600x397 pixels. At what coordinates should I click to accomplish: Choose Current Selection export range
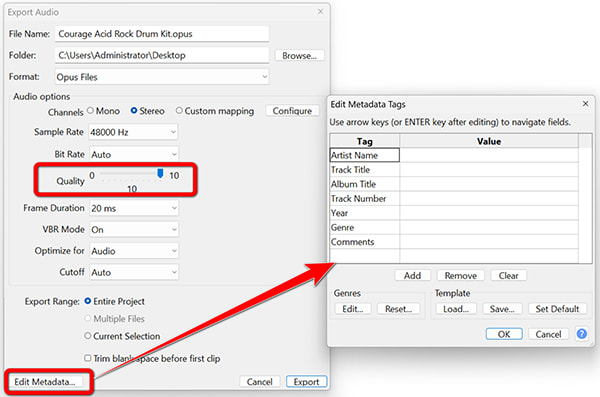click(x=88, y=336)
